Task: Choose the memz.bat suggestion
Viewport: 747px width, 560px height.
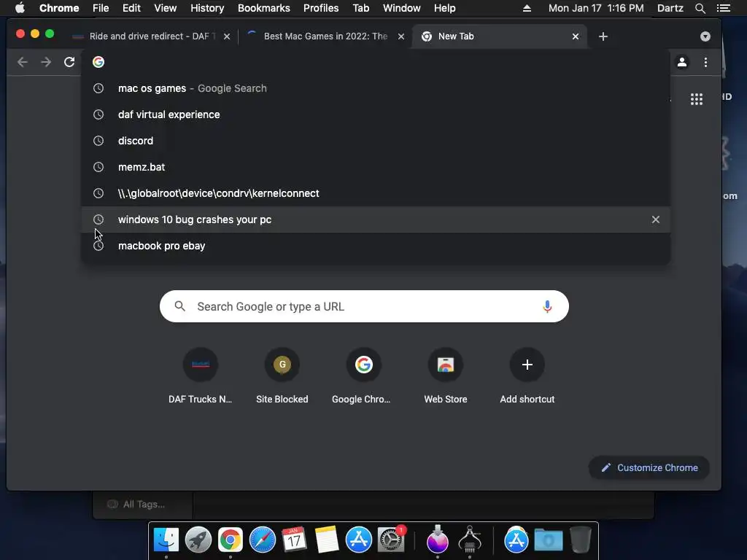Action: [376, 167]
